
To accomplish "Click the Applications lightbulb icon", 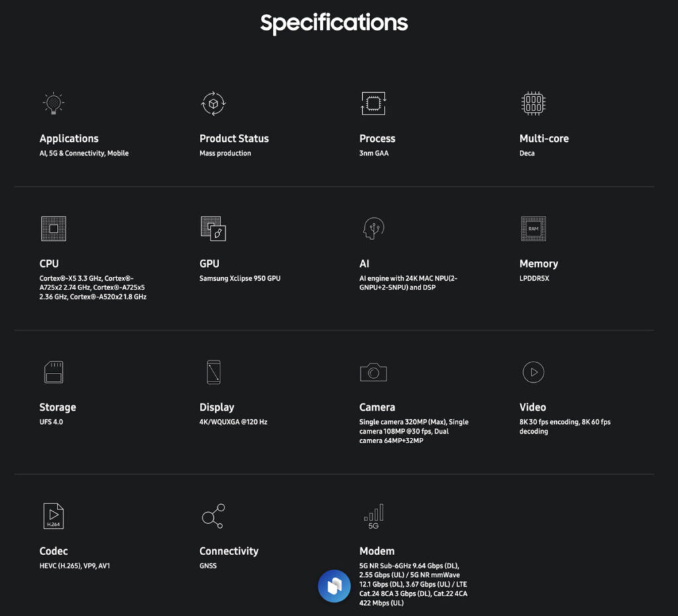I will click(54, 103).
